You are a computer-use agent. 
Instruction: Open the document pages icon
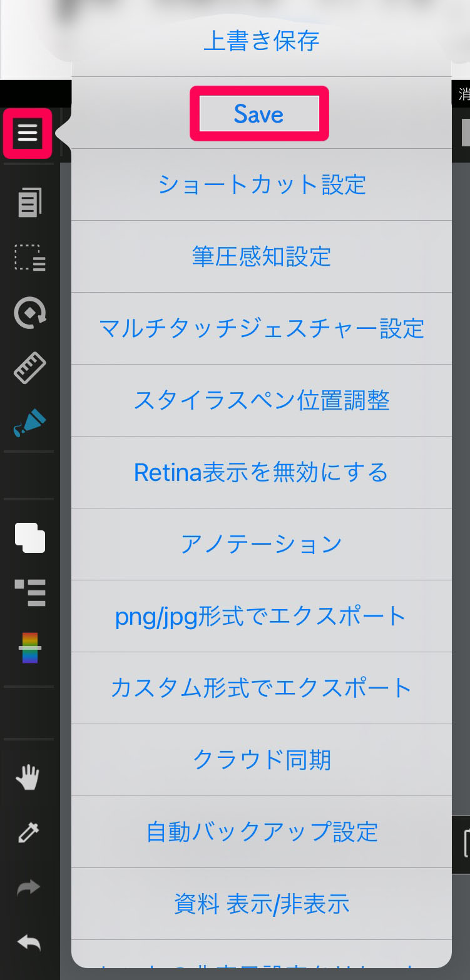coord(29,203)
